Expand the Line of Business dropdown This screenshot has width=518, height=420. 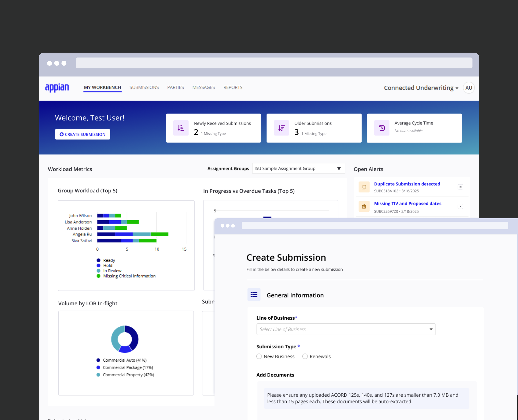point(346,329)
